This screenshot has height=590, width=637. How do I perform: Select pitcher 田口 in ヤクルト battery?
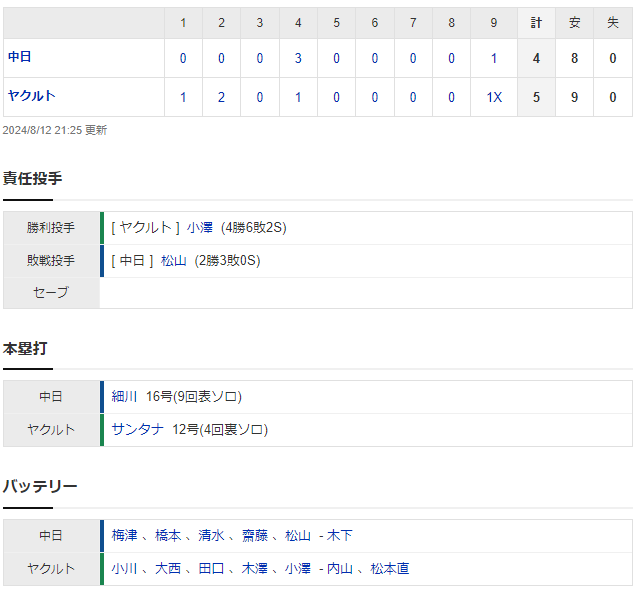211,568
